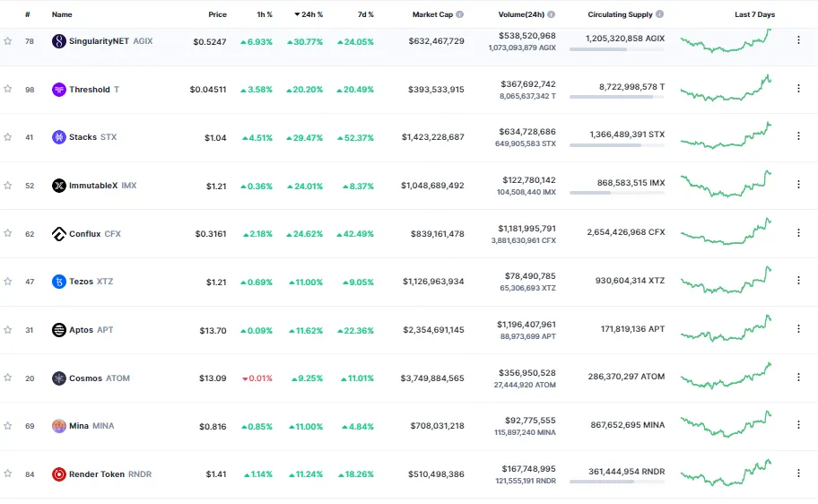This screenshot has width=818, height=504.
Task: Sort by the Volume(24h) column header
Action: [x=521, y=14]
